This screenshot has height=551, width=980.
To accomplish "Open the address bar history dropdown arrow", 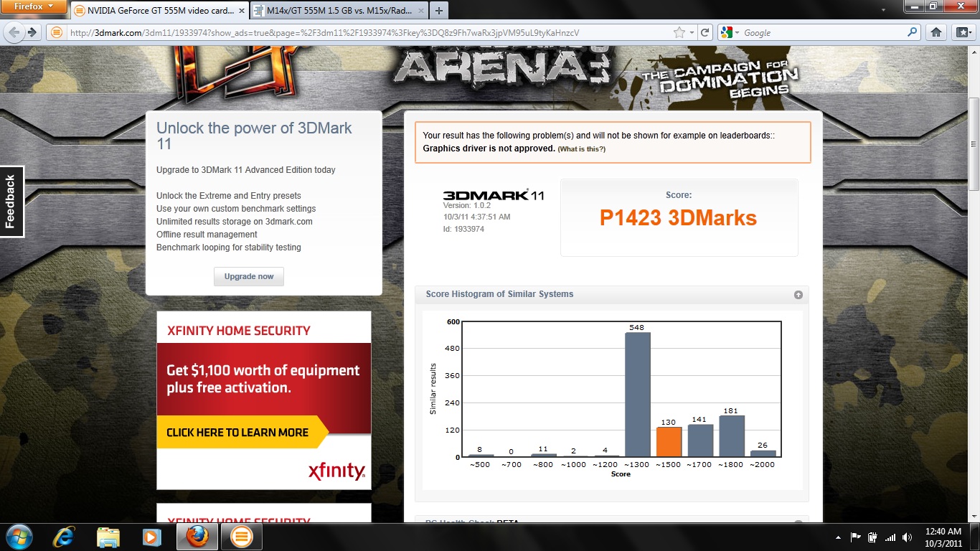I will (692, 32).
